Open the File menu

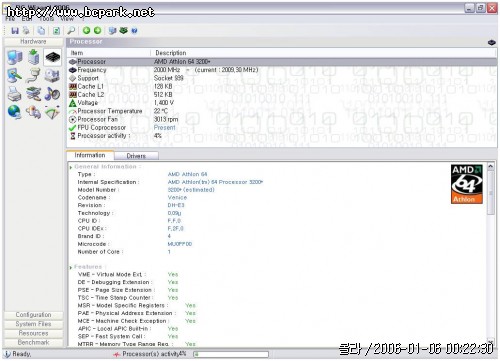10,19
